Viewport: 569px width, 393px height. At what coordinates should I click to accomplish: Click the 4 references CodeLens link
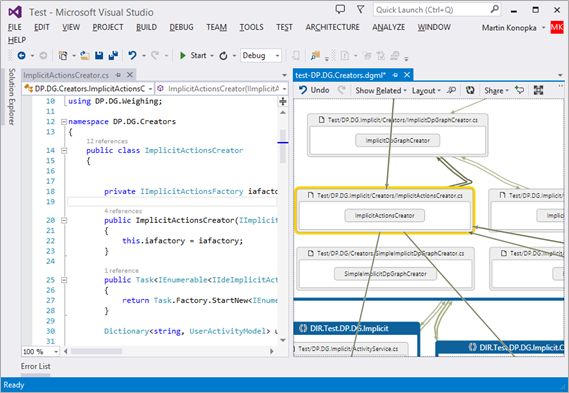click(x=123, y=210)
